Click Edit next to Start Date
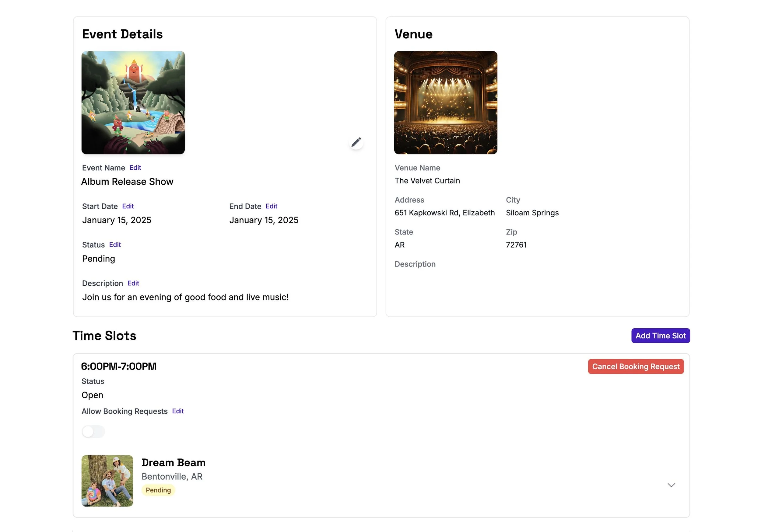The height and width of the screenshot is (532, 761). click(x=128, y=206)
